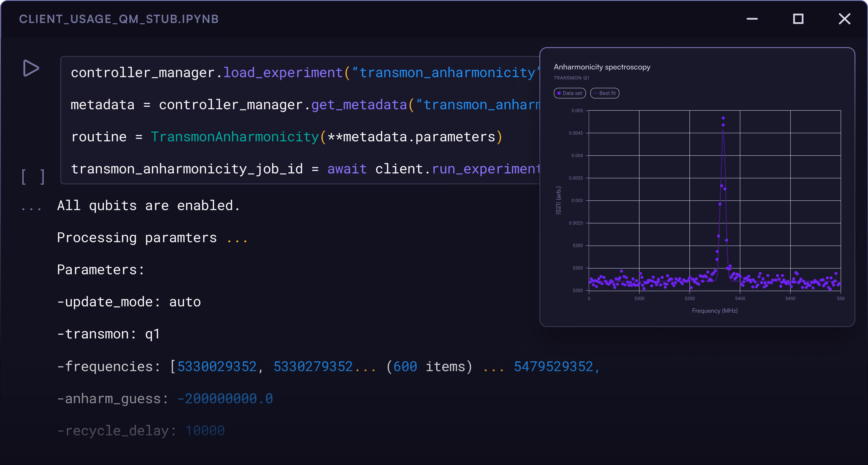This screenshot has height=465, width=868.
Task: Click anharm_guess value -200000000.0
Action: [225, 399]
